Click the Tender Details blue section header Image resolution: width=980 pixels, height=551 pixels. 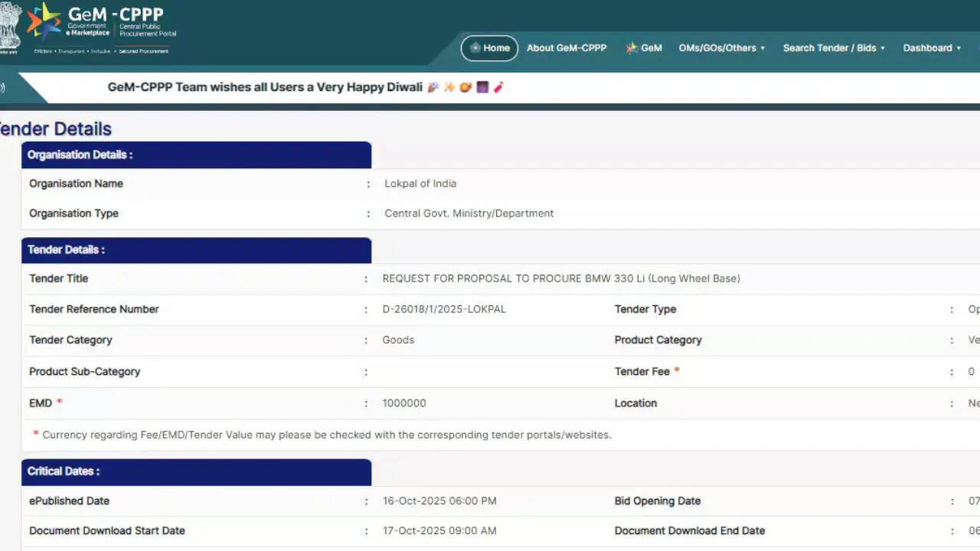[x=196, y=250]
